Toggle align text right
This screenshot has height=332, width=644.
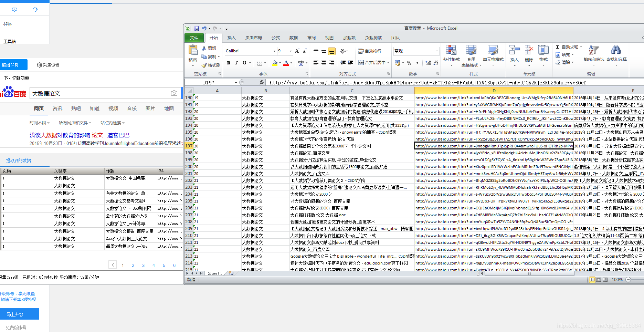pos(332,63)
